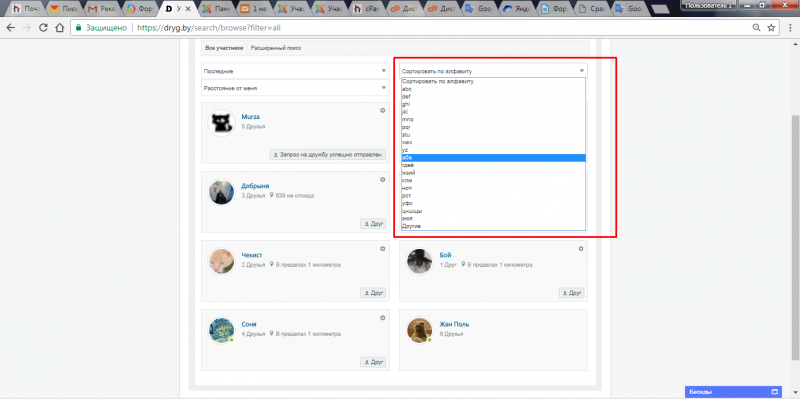
Task: Select the highlighted абв option
Action: pos(493,158)
